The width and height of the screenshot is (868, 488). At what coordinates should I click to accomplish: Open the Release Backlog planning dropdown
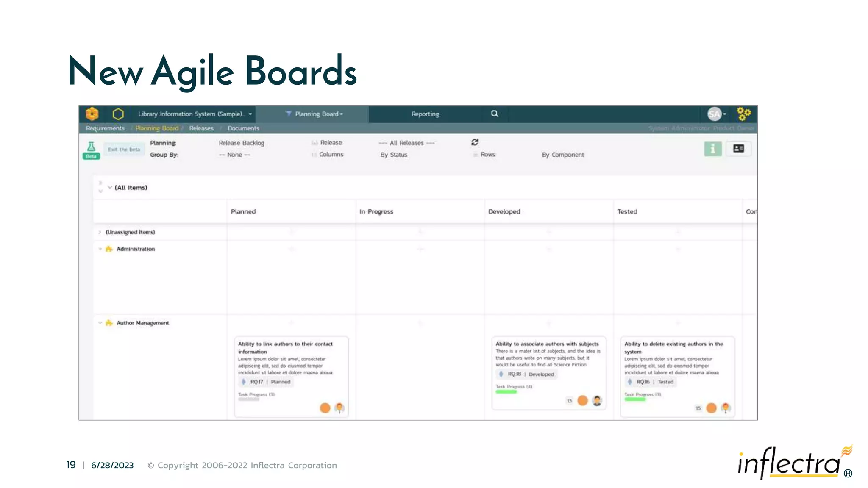[242, 143]
